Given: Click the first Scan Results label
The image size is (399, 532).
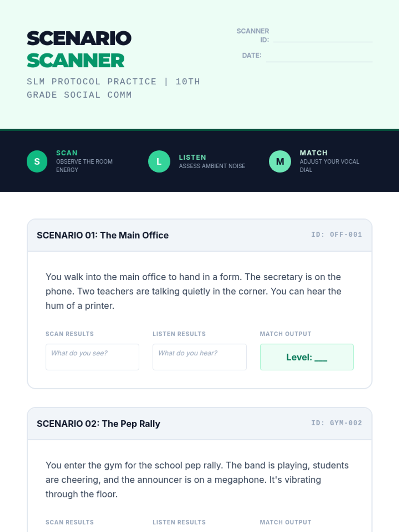Looking at the screenshot, I should (69, 334).
